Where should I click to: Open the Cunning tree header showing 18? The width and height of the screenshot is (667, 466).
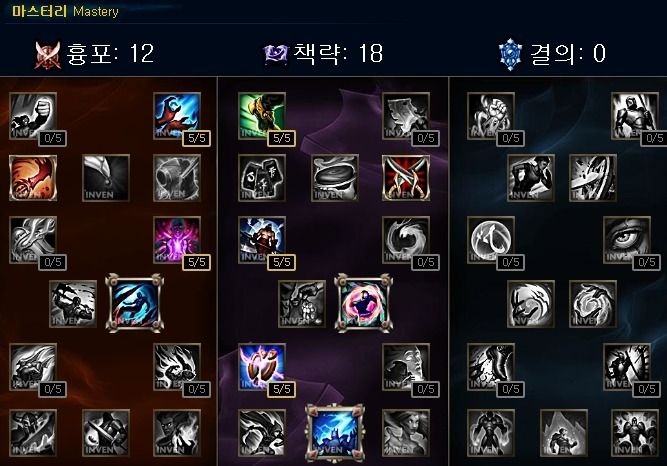(323, 54)
